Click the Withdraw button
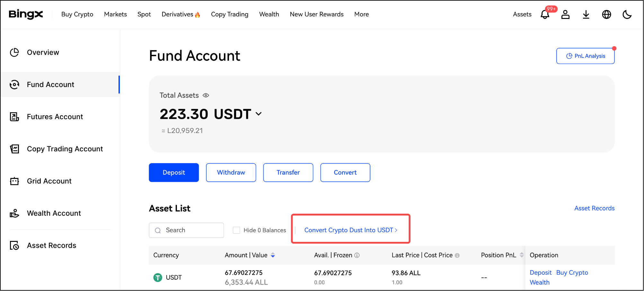The width and height of the screenshot is (644, 291). pyautogui.click(x=231, y=172)
